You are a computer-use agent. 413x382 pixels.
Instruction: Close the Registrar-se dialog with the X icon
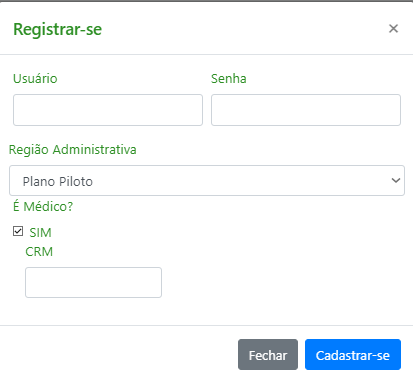click(393, 29)
